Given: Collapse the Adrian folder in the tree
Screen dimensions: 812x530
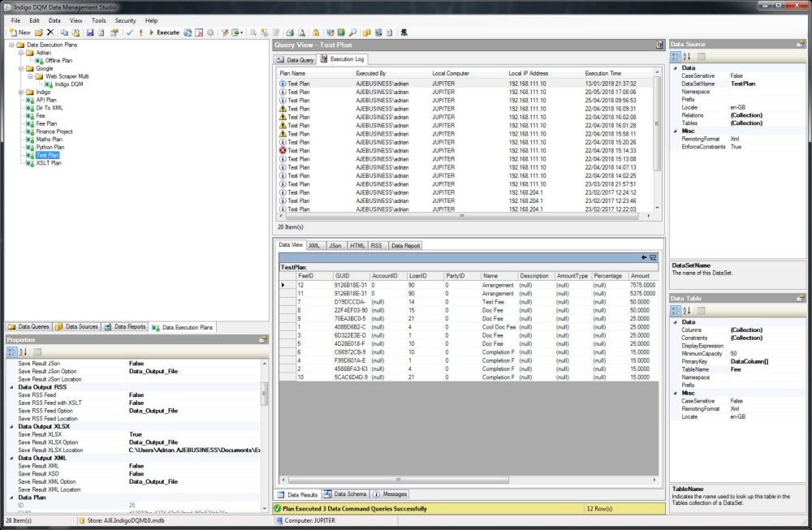Looking at the screenshot, I should [x=20, y=53].
